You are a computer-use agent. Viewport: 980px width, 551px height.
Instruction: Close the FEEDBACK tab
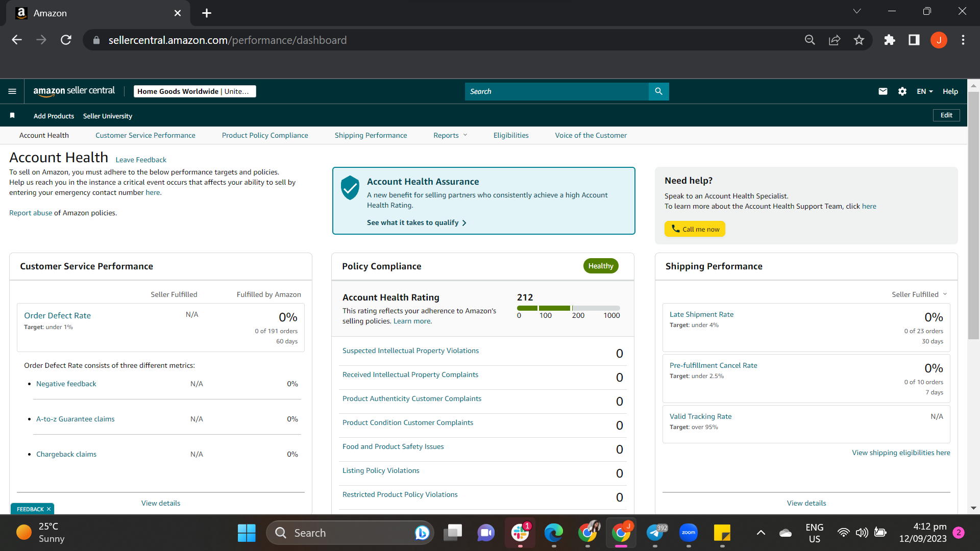pos(49,509)
